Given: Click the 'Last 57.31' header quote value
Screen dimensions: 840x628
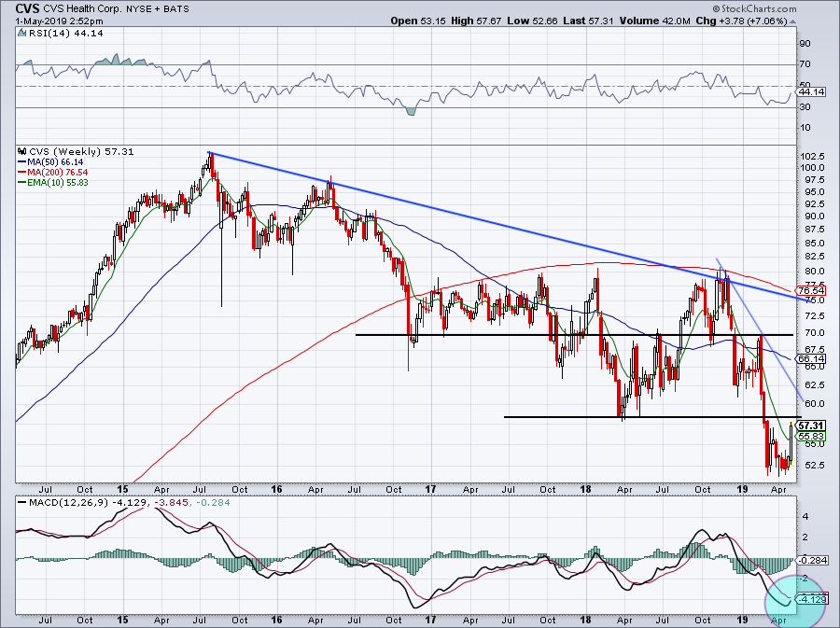Looking at the screenshot, I should 588,21.
